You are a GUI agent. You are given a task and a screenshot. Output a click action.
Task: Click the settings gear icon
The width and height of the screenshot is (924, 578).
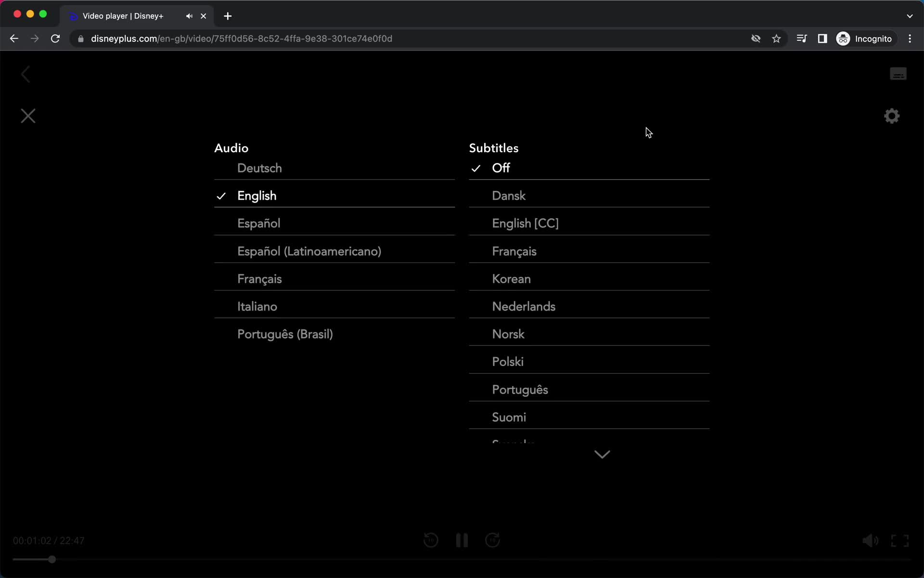tap(892, 116)
